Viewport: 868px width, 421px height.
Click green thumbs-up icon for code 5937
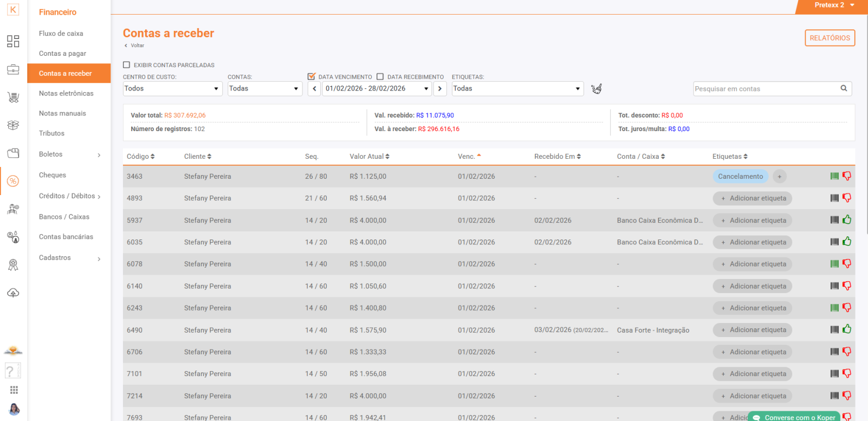847,220
